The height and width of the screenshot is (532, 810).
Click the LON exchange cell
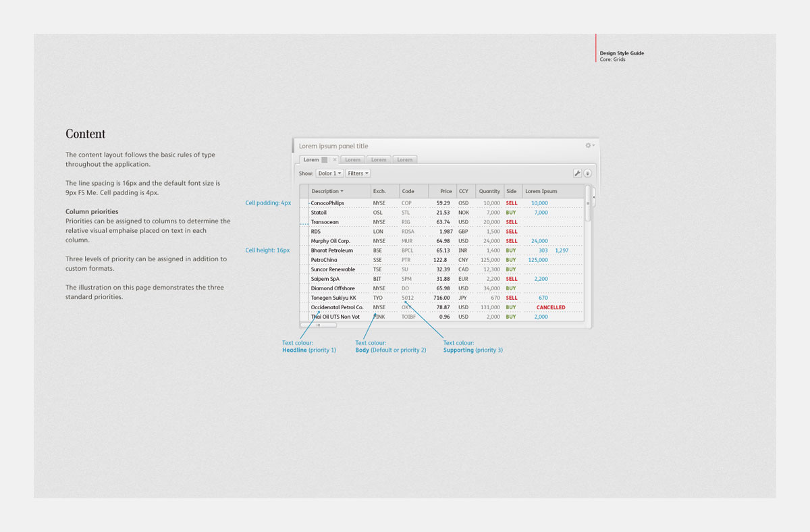pyautogui.click(x=378, y=232)
